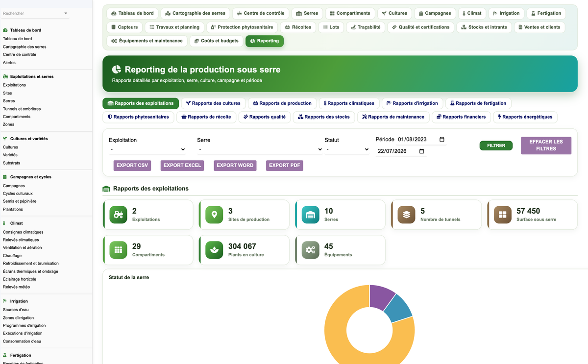
Task: Open Rapports énergétiques report tab
Action: pos(525,117)
